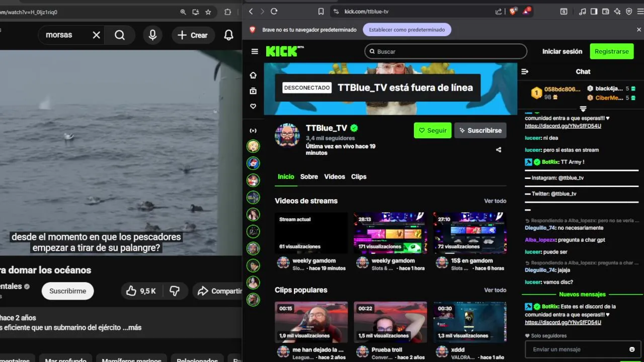Open the discord.gg link in newest BotRix message
This screenshot has width=644, height=362.
pos(563,322)
